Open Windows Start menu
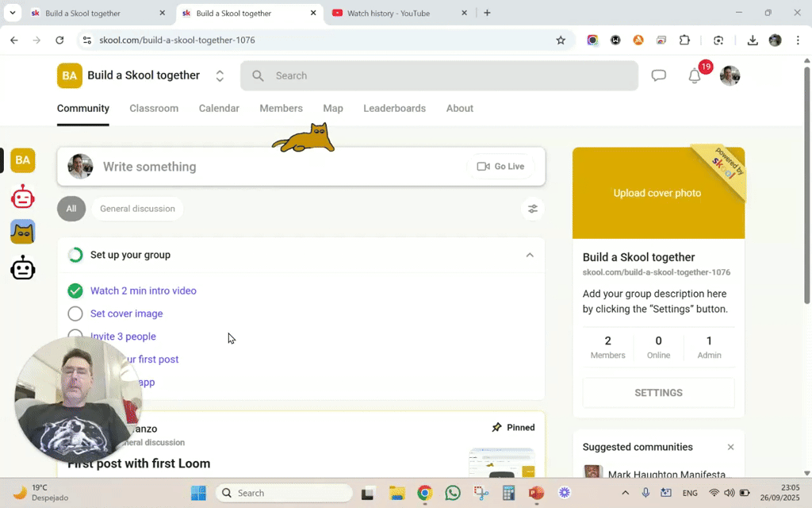The width and height of the screenshot is (812, 508). 198,493
